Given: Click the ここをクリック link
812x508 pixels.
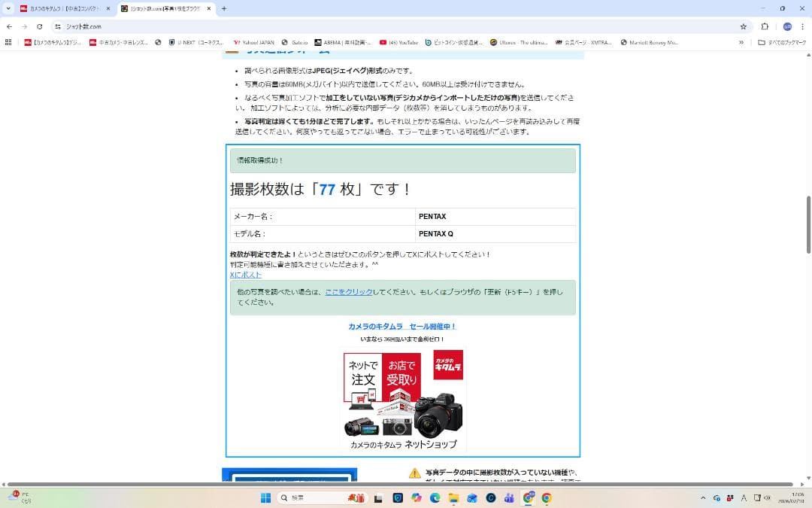Looking at the screenshot, I should tap(348, 292).
